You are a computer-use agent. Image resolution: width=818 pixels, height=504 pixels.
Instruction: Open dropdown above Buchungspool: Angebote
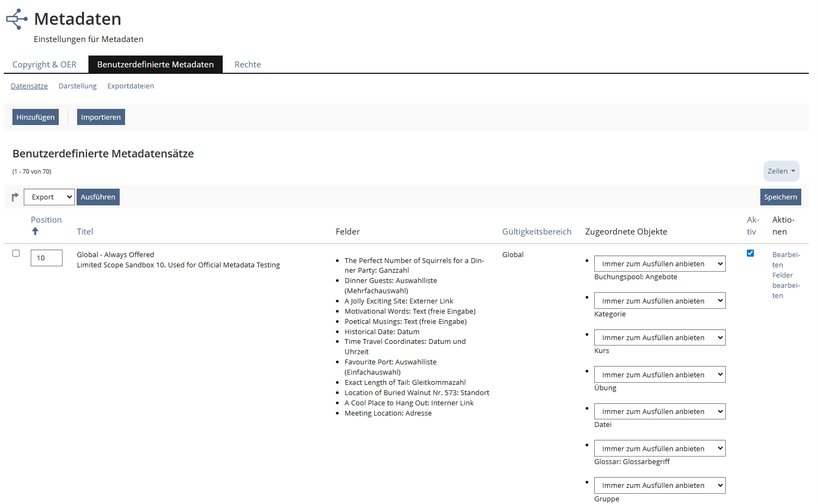click(659, 264)
